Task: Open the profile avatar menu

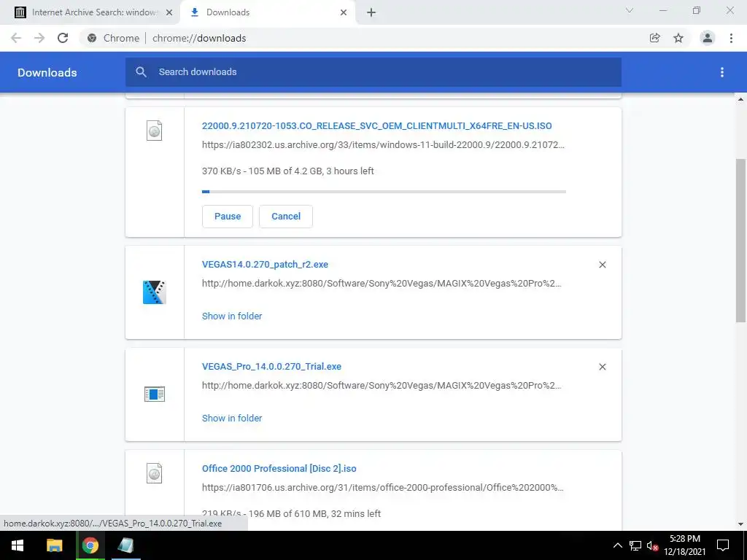Action: pos(708,38)
